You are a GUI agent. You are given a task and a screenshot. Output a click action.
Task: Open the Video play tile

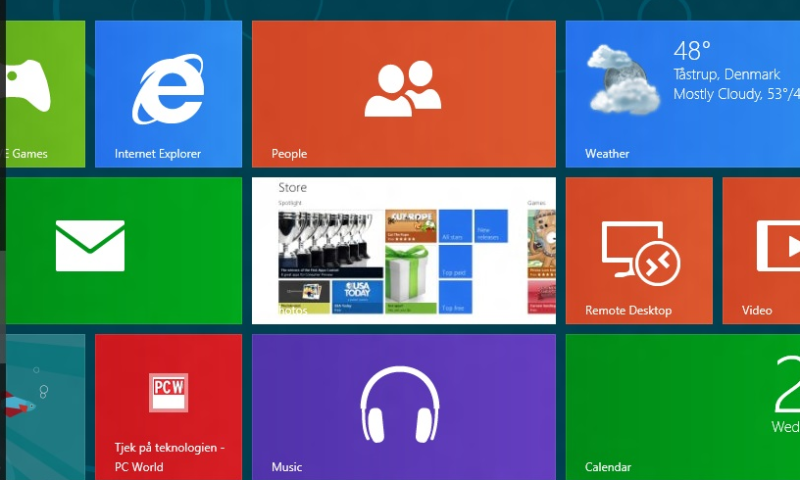point(761,250)
